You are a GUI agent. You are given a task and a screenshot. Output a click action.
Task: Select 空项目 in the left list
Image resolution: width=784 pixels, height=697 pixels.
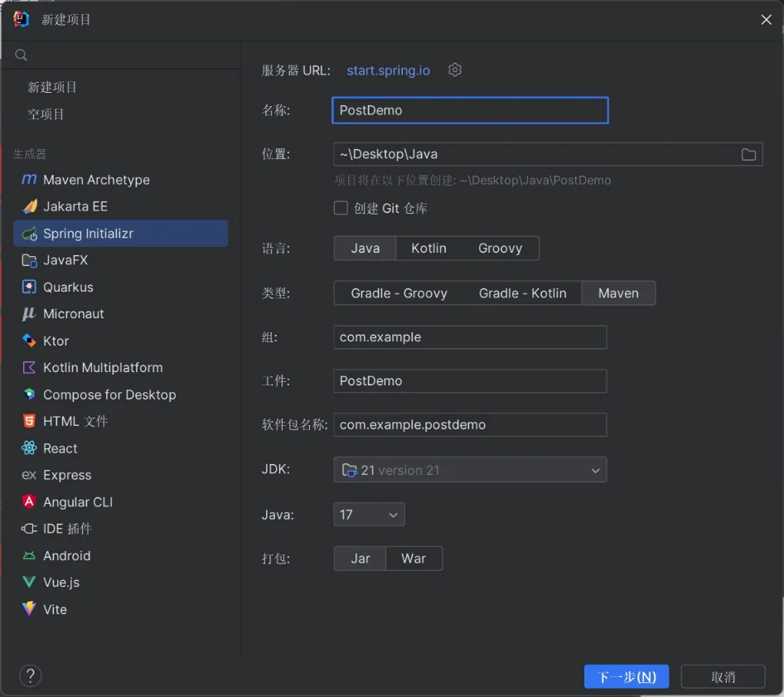46,114
